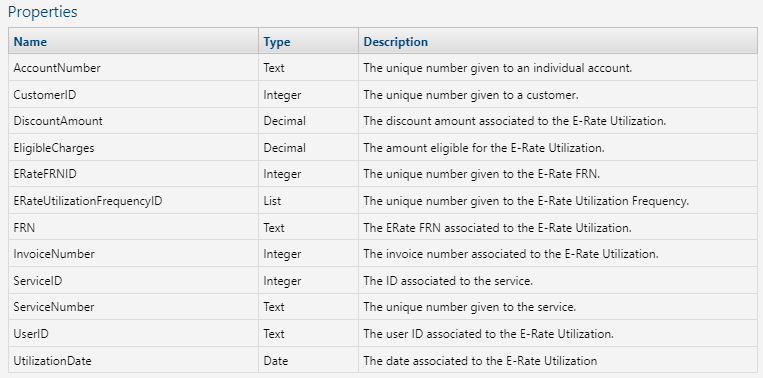Select the ERateUtilizationFrequencyID property name
Viewport: 763px width, 378px height.
click(x=88, y=201)
